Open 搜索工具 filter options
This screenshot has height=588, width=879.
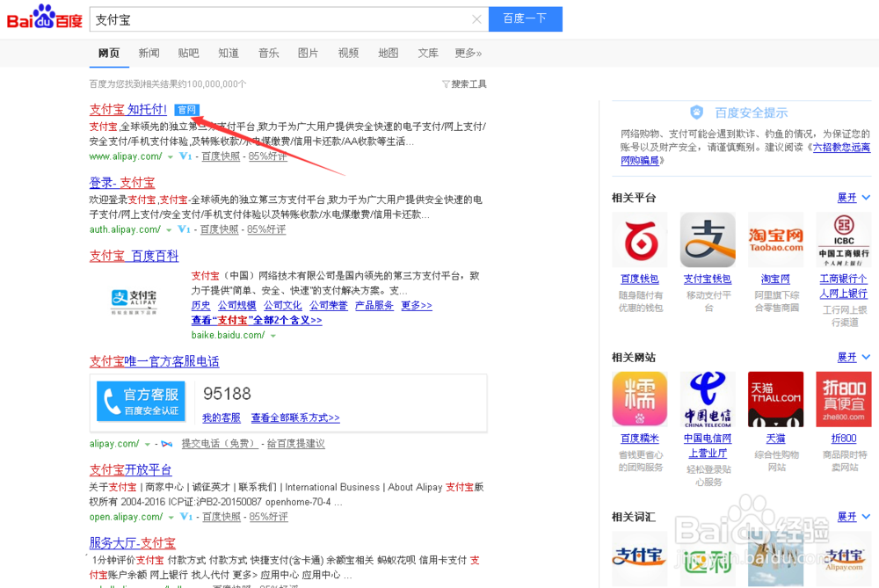point(464,84)
